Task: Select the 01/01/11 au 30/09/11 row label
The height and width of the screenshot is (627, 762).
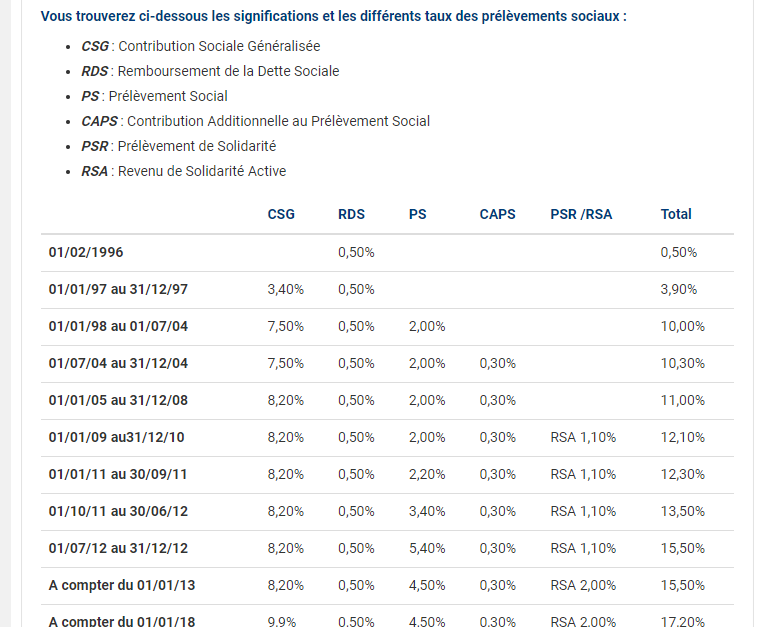Action: point(118,474)
